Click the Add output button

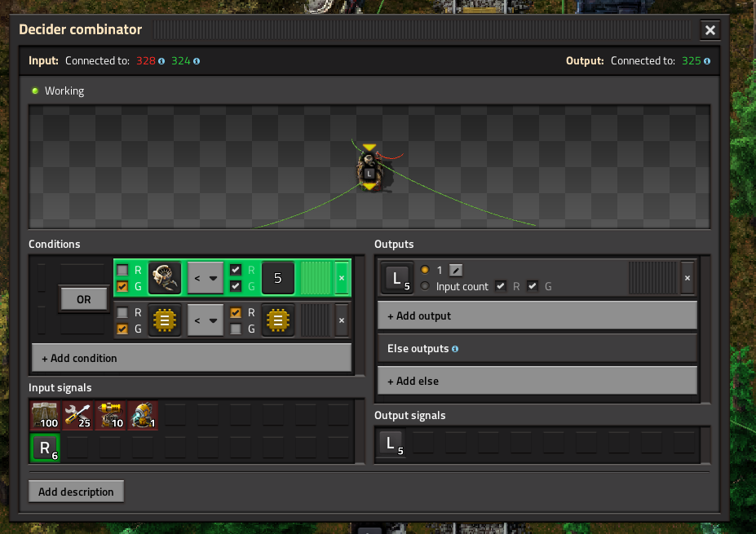pos(537,316)
